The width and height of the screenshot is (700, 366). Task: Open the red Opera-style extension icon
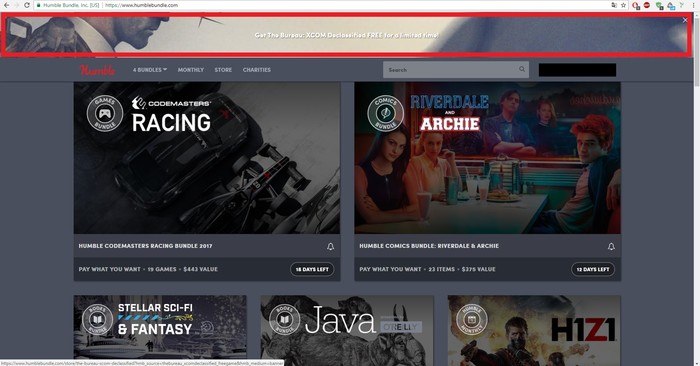635,5
